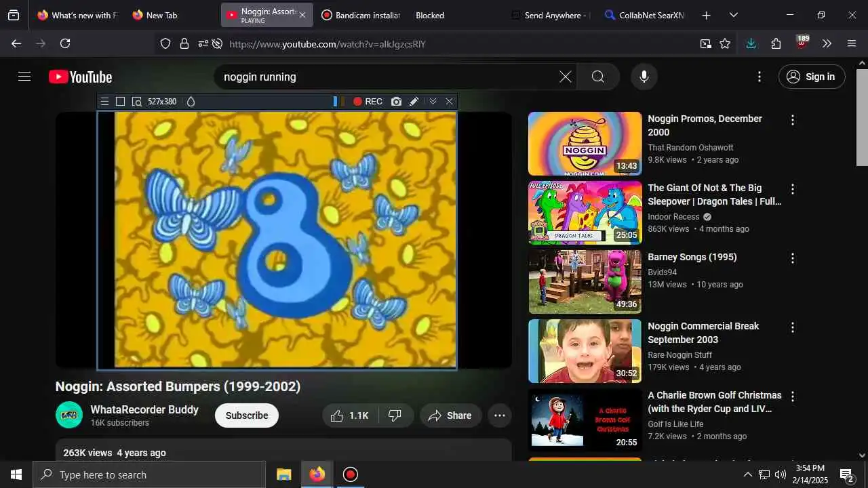Viewport: 868px width, 488px height.
Task: Expand the list all tabs dropdown
Action: tap(733, 15)
